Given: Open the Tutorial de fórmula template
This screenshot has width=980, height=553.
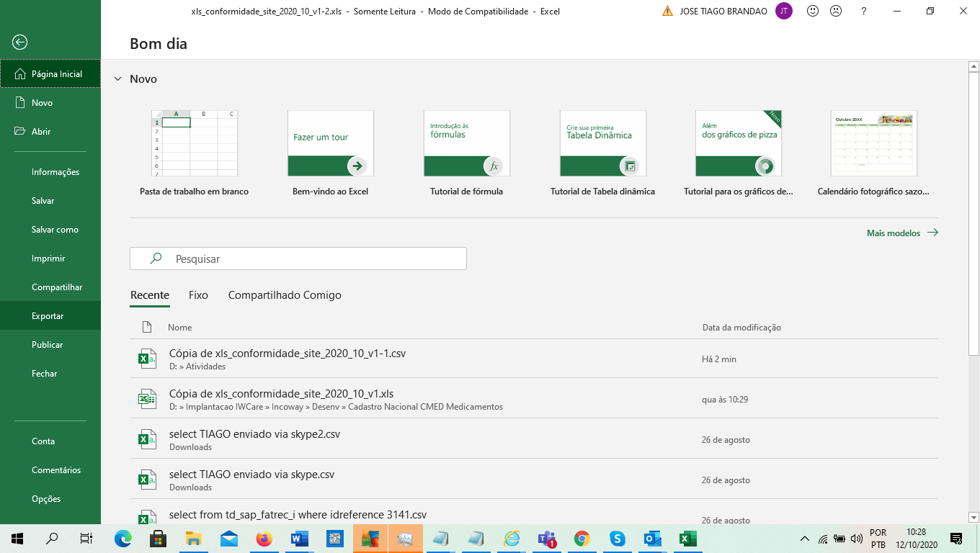Looking at the screenshot, I should coord(466,153).
